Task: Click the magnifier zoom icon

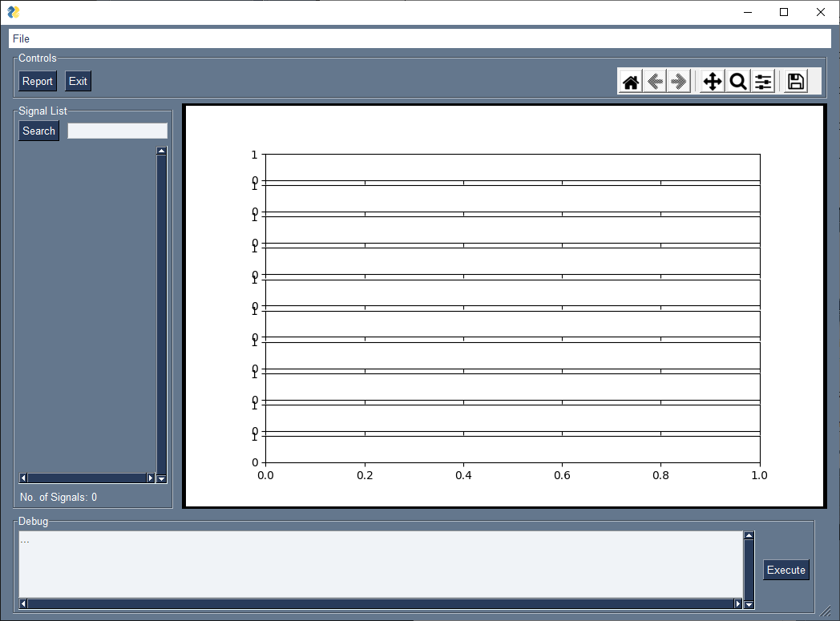Action: 737,81
